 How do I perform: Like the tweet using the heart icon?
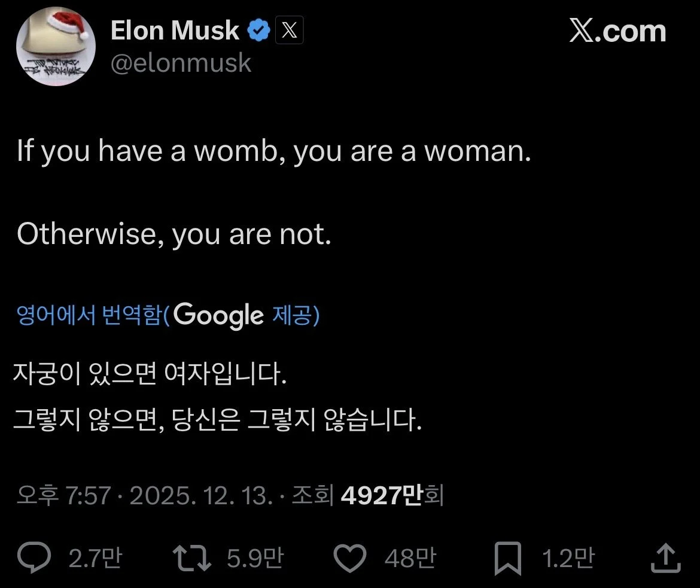coord(350,557)
